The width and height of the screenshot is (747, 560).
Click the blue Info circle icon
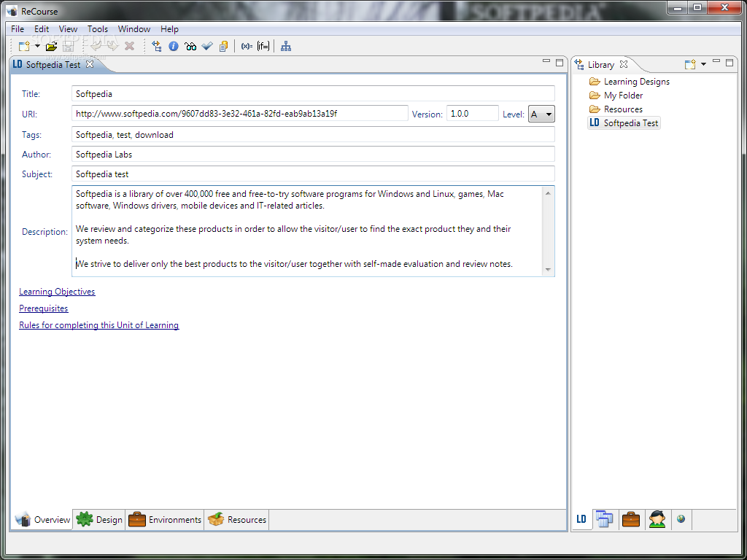click(x=174, y=46)
